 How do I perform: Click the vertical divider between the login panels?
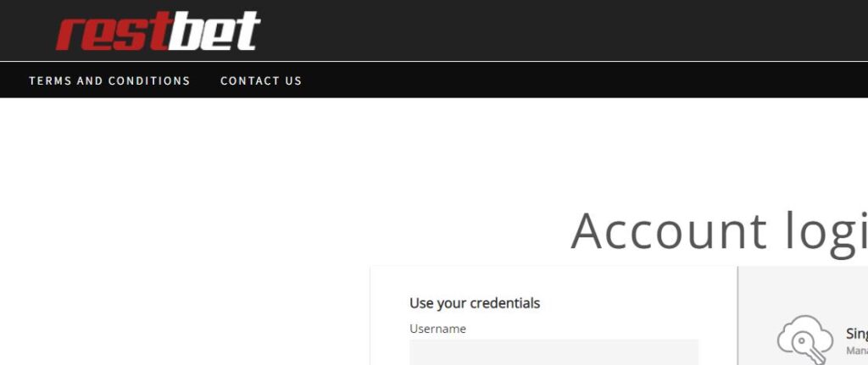click(737, 315)
